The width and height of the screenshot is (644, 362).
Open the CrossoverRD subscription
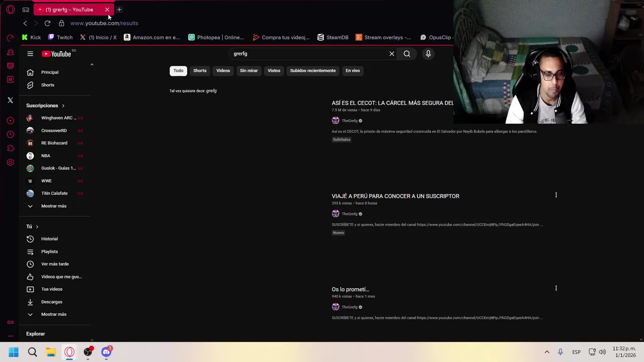(54, 131)
